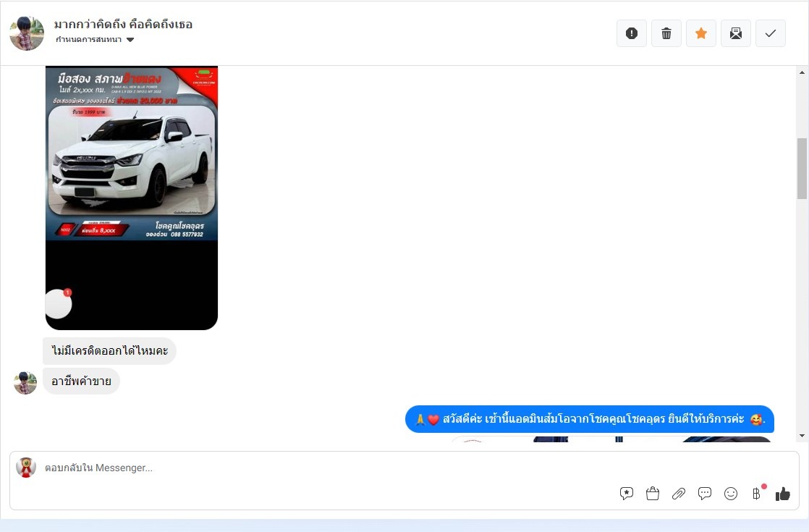The height and width of the screenshot is (532, 809).
Task: Open the shopping bag products icon
Action: pos(653,494)
